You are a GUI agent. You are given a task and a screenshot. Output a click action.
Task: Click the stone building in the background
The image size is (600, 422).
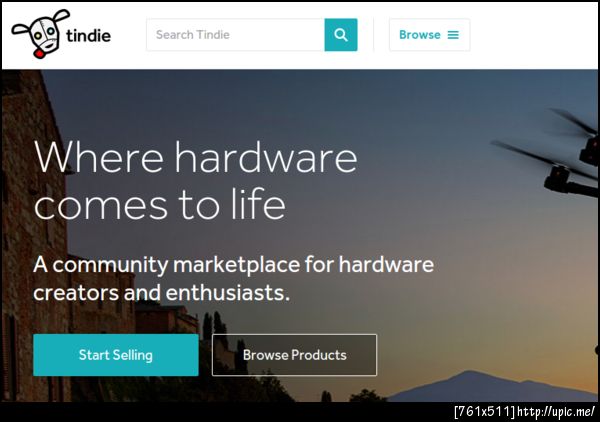point(34,230)
